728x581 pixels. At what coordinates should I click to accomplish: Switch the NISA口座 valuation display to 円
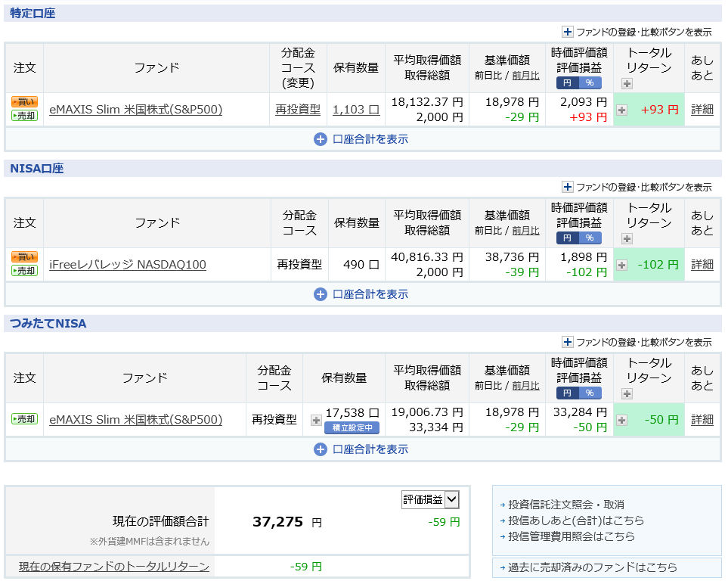568,238
